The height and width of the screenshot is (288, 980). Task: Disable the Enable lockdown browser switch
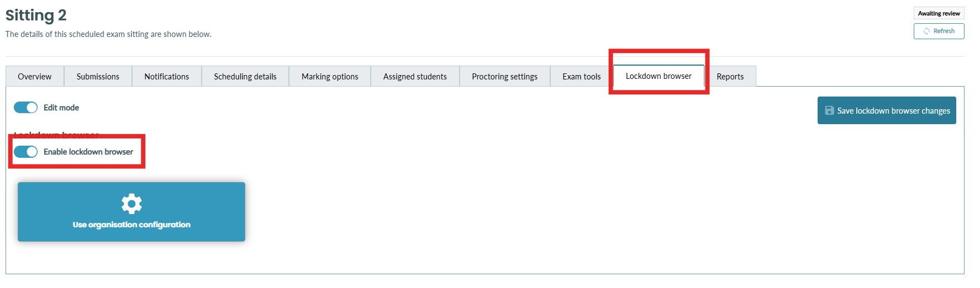(x=25, y=152)
